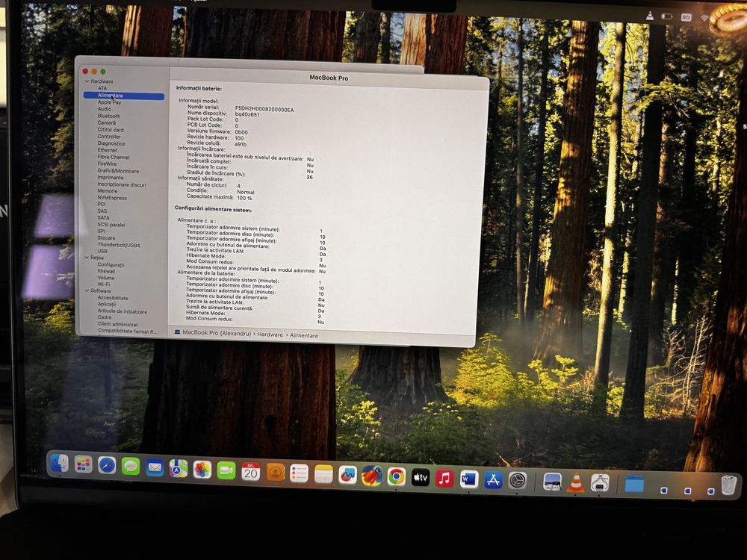747x560 pixels.
Task: Select Thunderbolt/USB4 in the sidebar
Action: click(119, 245)
